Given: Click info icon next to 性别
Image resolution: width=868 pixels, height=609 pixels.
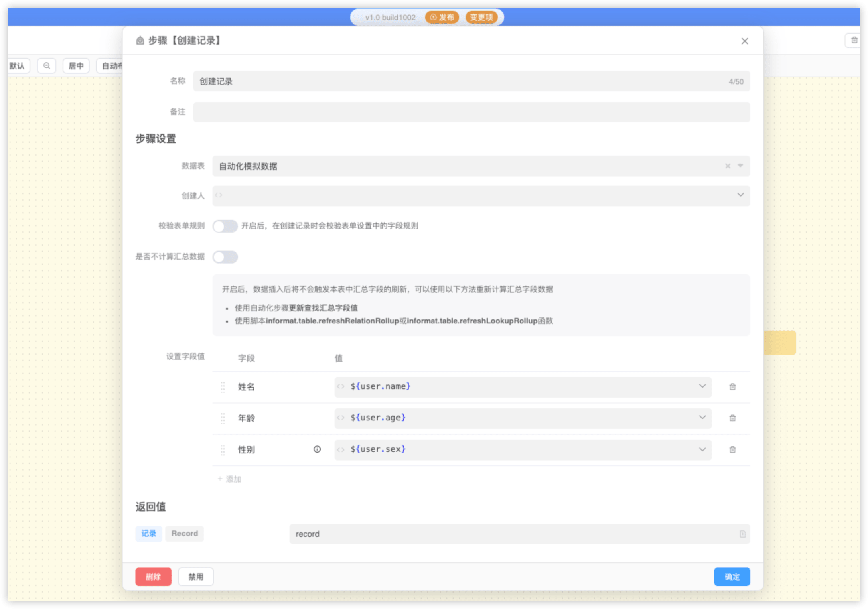Looking at the screenshot, I should click(317, 449).
